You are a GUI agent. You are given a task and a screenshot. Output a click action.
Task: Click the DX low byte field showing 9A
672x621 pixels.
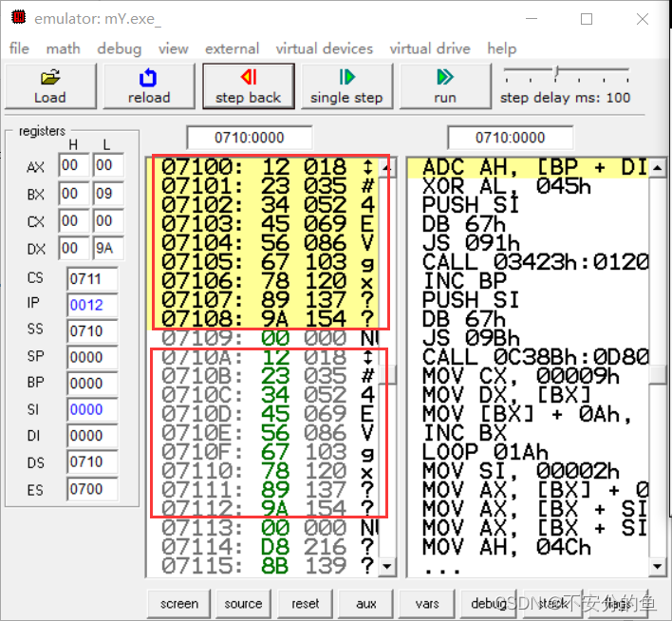(x=108, y=249)
